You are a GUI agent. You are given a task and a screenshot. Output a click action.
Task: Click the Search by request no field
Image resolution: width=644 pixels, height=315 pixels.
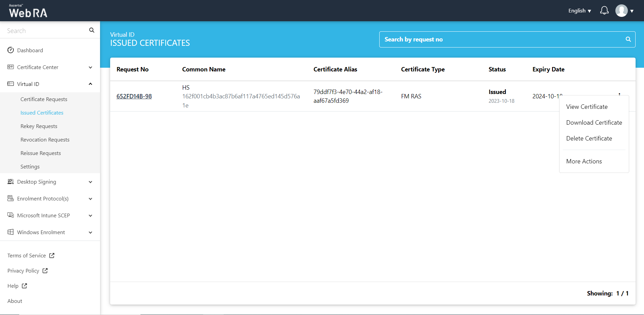tap(502, 39)
